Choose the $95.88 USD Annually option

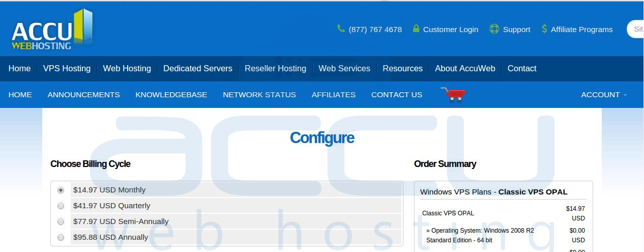click(x=61, y=237)
